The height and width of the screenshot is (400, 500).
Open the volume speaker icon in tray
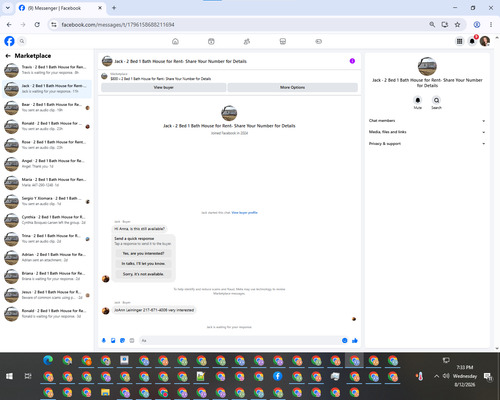(446, 376)
